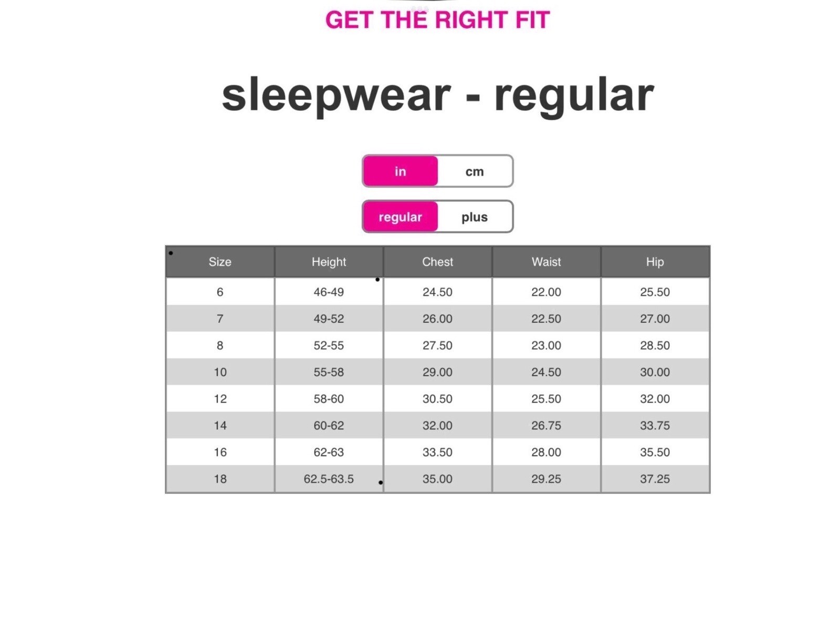This screenshot has height=630, width=840.
Task: Click the 62.5-63.5 height cell
Action: [329, 479]
